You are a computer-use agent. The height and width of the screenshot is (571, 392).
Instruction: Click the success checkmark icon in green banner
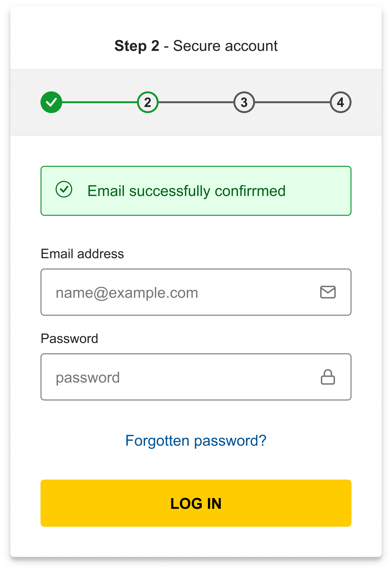[x=64, y=189]
